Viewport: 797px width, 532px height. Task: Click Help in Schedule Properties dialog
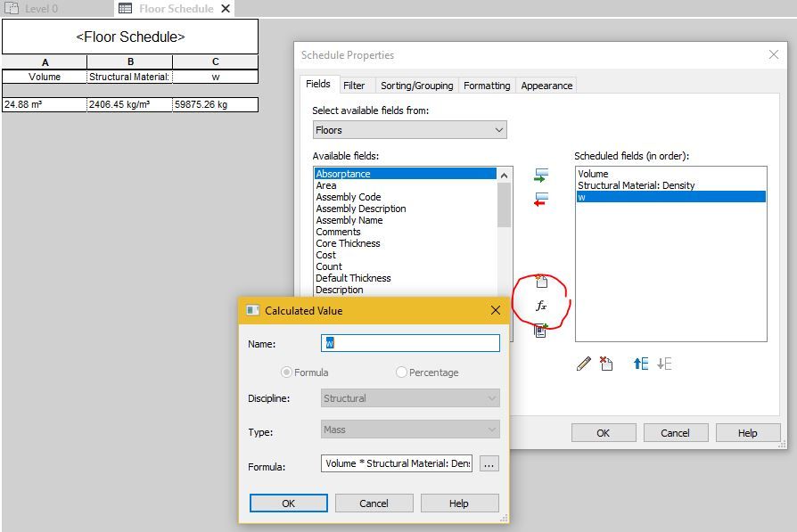(748, 433)
